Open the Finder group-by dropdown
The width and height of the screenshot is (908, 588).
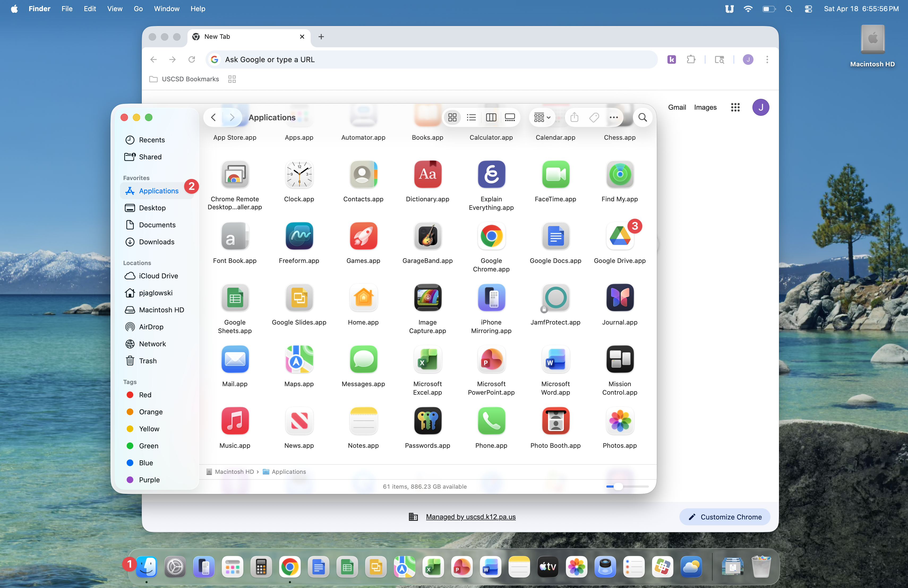pos(542,118)
